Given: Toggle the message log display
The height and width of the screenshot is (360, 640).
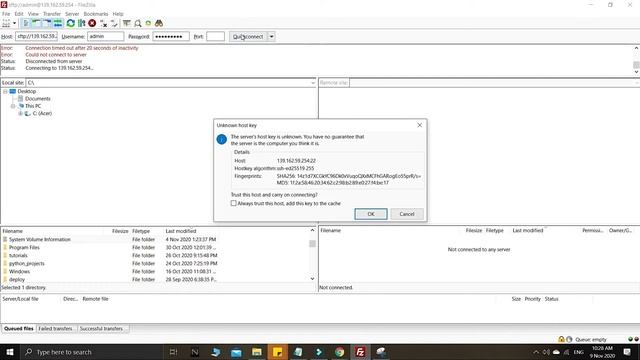Looking at the screenshot, I should (x=26, y=23).
